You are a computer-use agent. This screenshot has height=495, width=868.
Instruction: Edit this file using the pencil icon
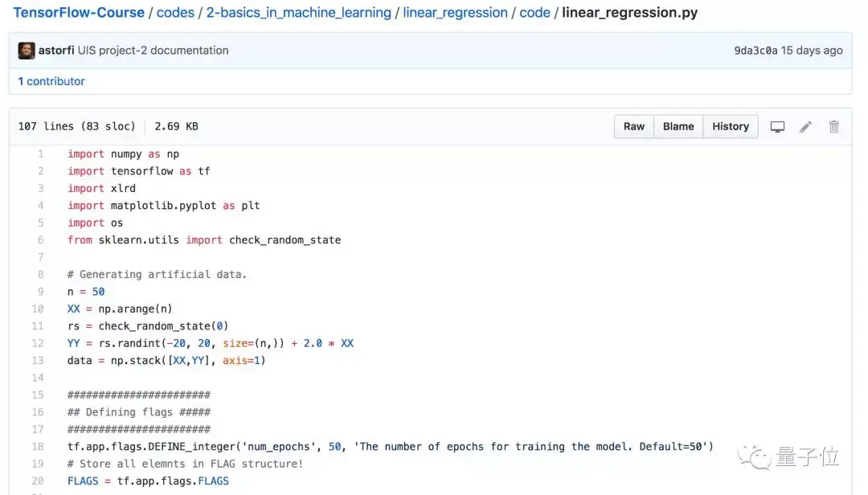pos(806,126)
